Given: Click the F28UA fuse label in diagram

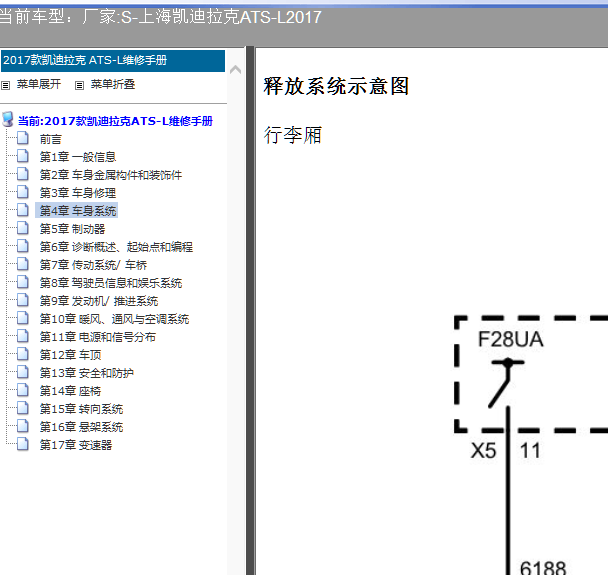Looking at the screenshot, I should click(x=510, y=339).
